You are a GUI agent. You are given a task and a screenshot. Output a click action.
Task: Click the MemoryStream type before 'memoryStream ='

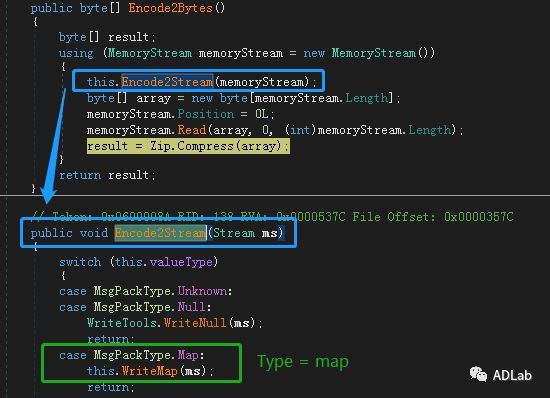(x=150, y=53)
